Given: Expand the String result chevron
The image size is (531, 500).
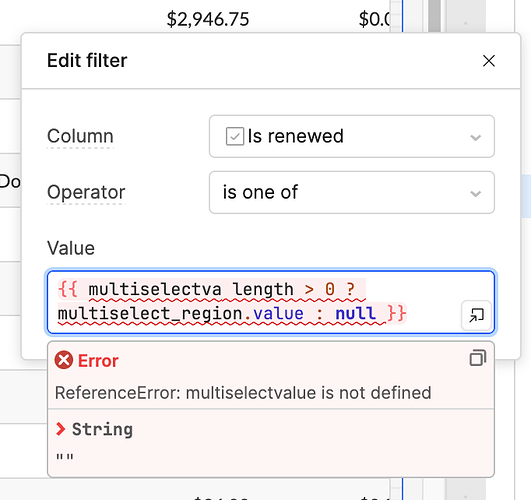Looking at the screenshot, I should (60, 429).
